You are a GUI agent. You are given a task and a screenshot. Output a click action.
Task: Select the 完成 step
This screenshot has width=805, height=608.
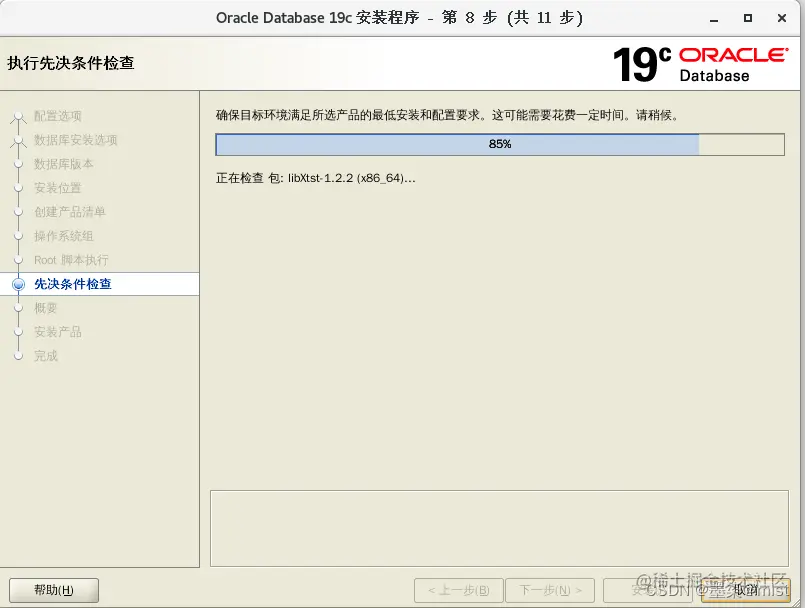tap(45, 356)
